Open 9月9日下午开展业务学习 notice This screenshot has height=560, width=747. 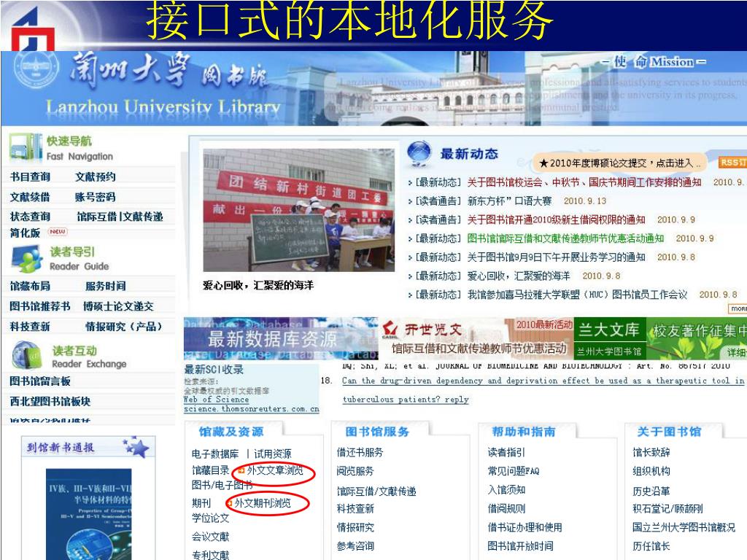coord(556,257)
